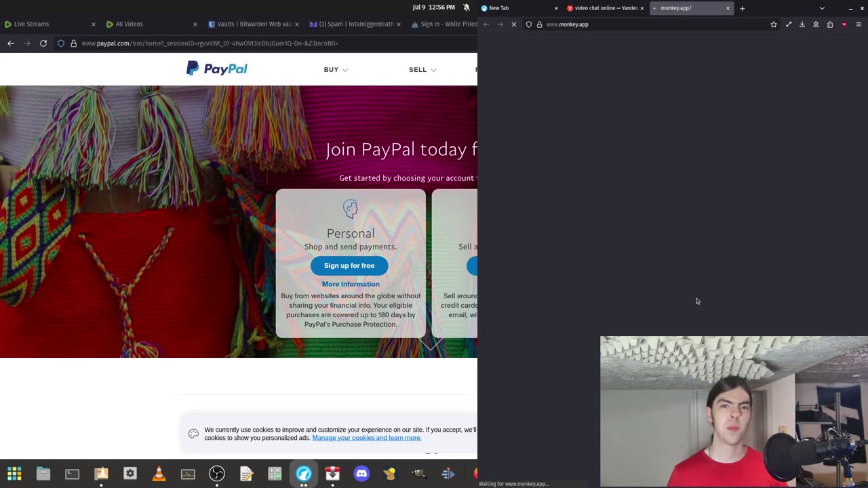Switch to the blue wolf browser taskbar icon
The height and width of the screenshot is (488, 868).
click(304, 474)
